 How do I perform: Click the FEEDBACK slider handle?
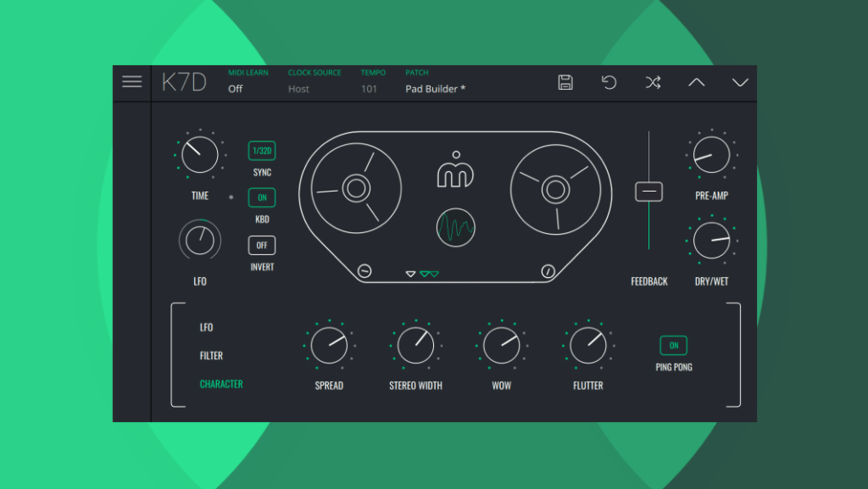(x=649, y=192)
